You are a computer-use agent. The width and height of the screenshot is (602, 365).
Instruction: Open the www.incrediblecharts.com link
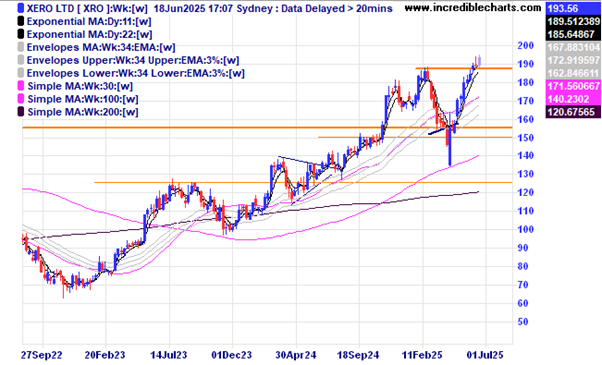(x=473, y=7)
